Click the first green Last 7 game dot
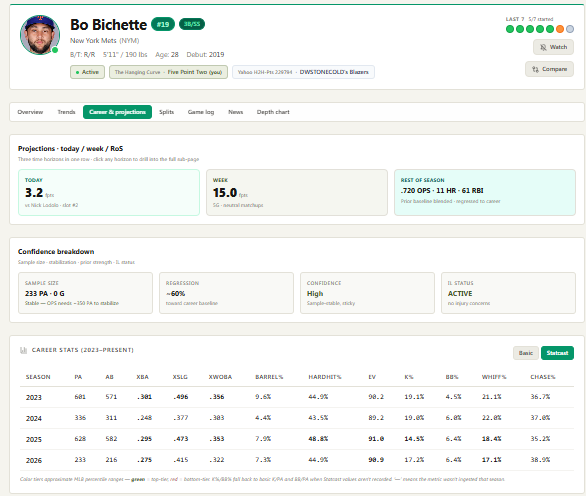This screenshot has width=586, height=496. pyautogui.click(x=510, y=29)
